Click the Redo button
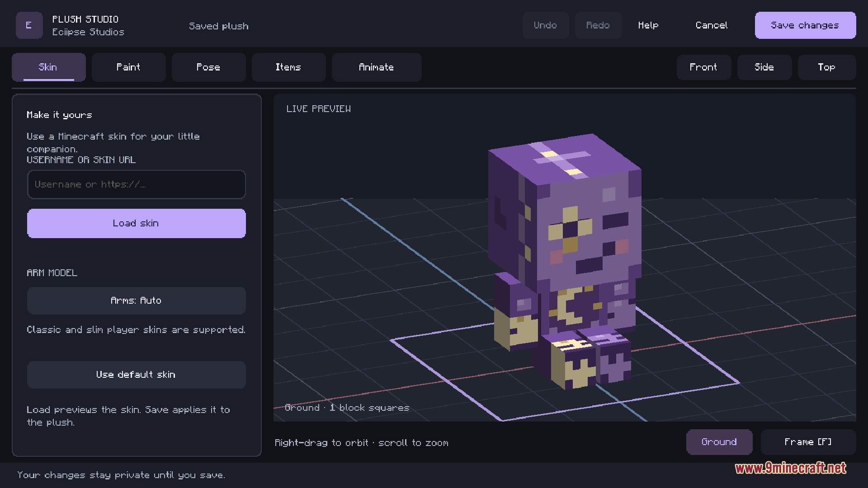 coord(598,25)
